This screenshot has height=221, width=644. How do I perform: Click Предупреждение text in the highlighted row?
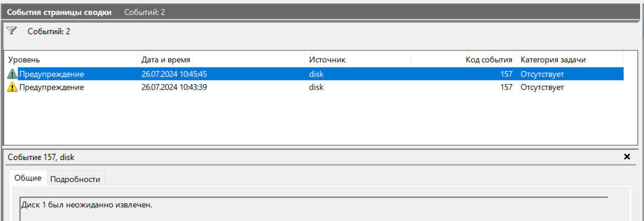coord(52,74)
